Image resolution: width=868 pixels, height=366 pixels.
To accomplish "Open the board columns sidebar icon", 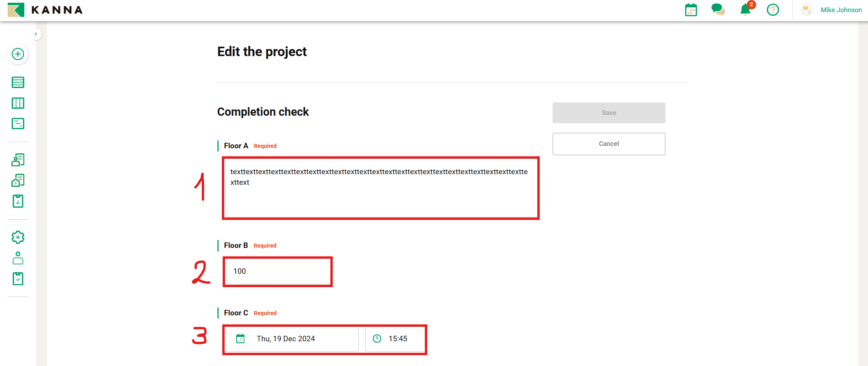I will (18, 103).
